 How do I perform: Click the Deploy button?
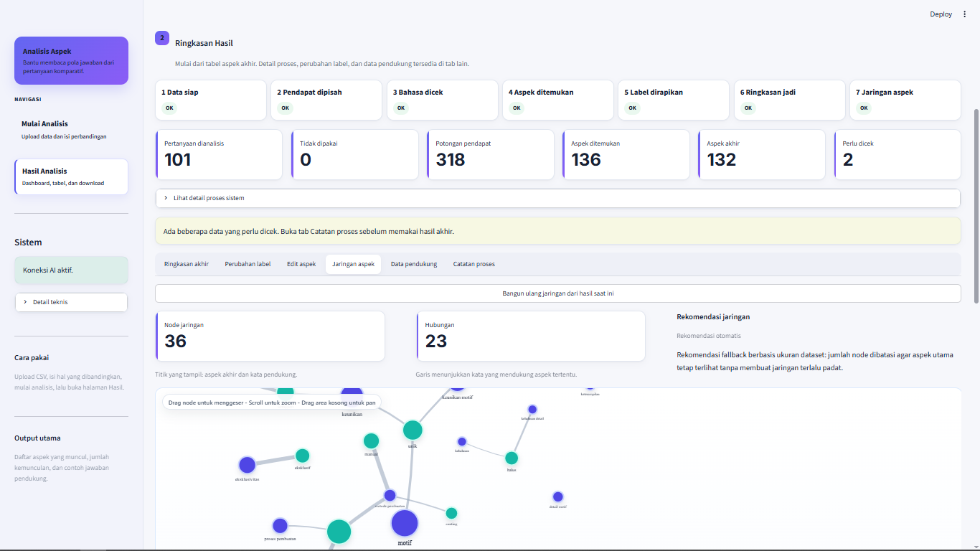(941, 14)
